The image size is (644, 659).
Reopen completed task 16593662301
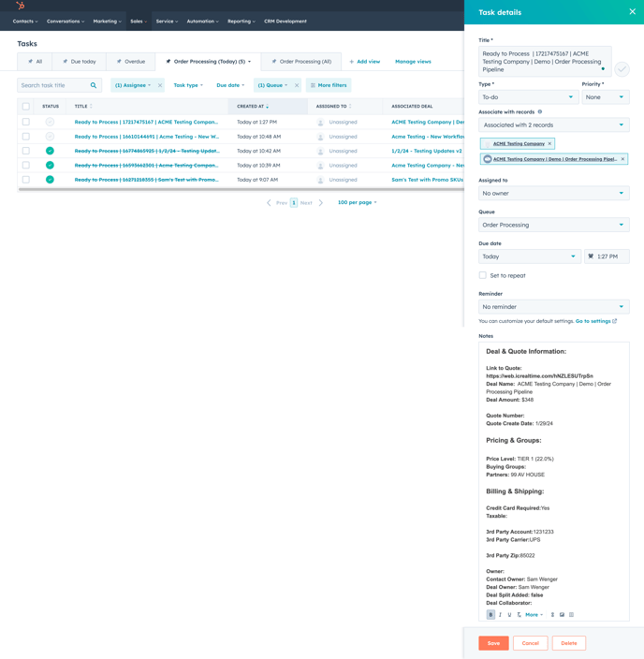point(50,165)
